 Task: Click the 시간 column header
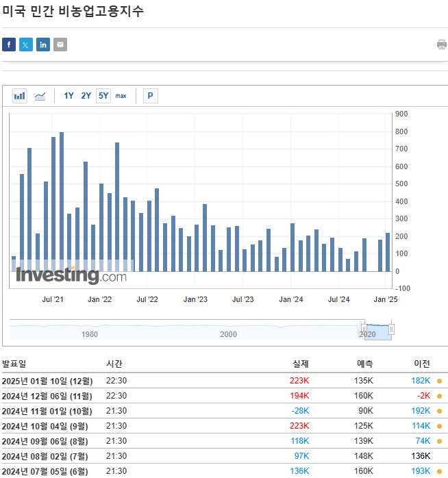114,364
